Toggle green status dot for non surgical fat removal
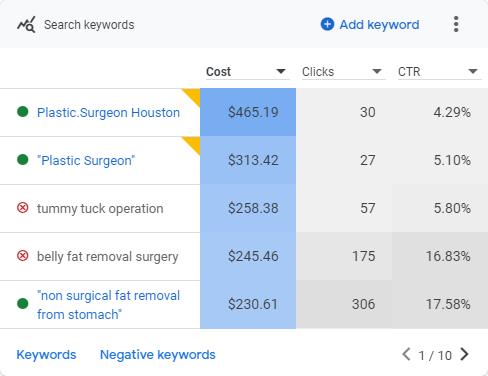This screenshot has width=488, height=376. pyautogui.click(x=23, y=304)
